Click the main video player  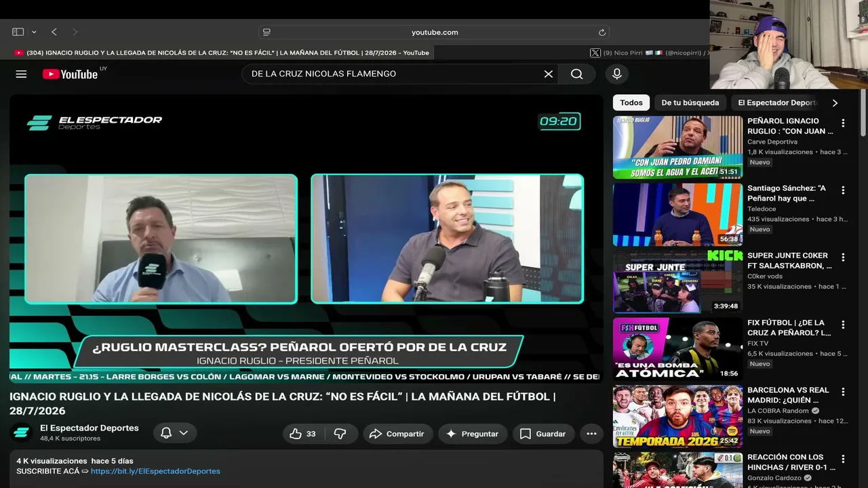pyautogui.click(x=306, y=239)
